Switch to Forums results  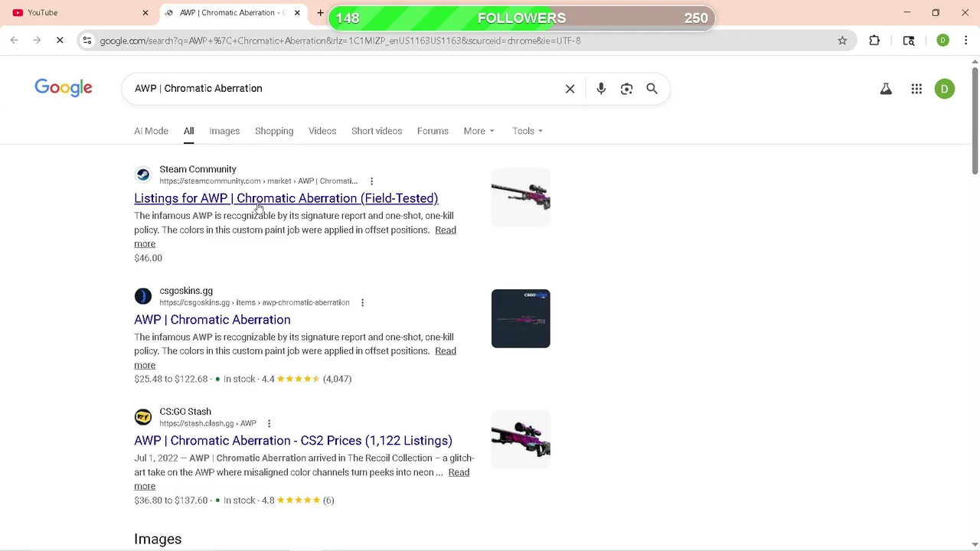[x=433, y=131]
